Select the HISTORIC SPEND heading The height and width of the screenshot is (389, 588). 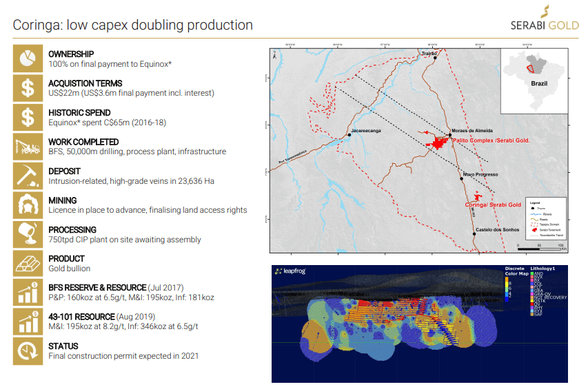point(79,113)
